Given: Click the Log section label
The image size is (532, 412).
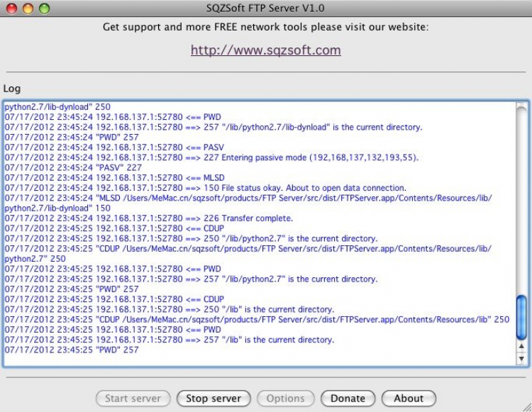Looking at the screenshot, I should (x=12, y=89).
